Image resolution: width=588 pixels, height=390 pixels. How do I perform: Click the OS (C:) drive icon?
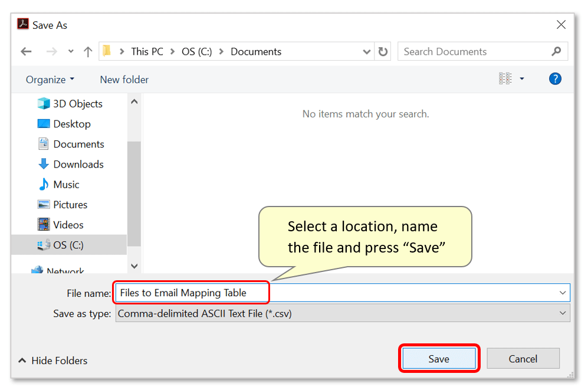(44, 245)
